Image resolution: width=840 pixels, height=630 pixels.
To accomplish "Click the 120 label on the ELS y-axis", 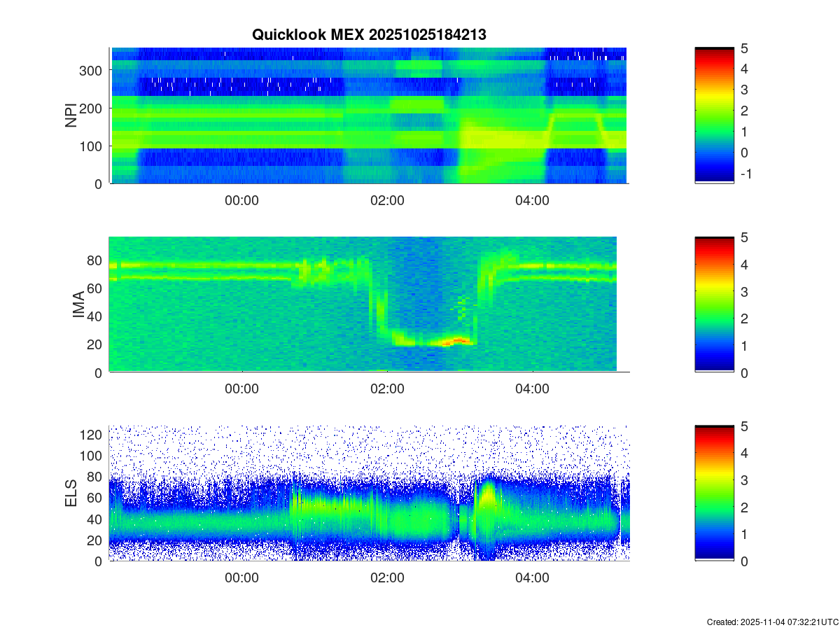I will point(92,435).
